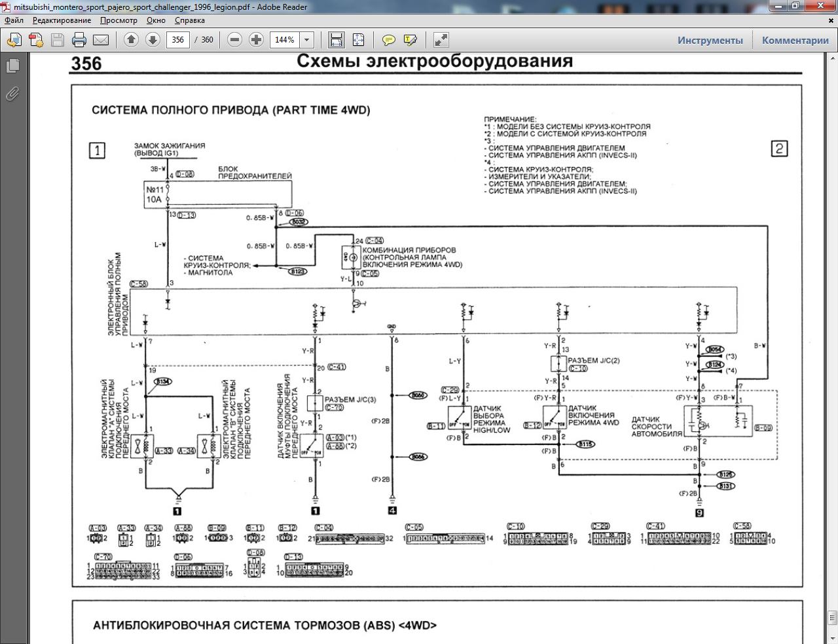
Task: Open the attachments paperclip panel
Action: tap(12, 94)
